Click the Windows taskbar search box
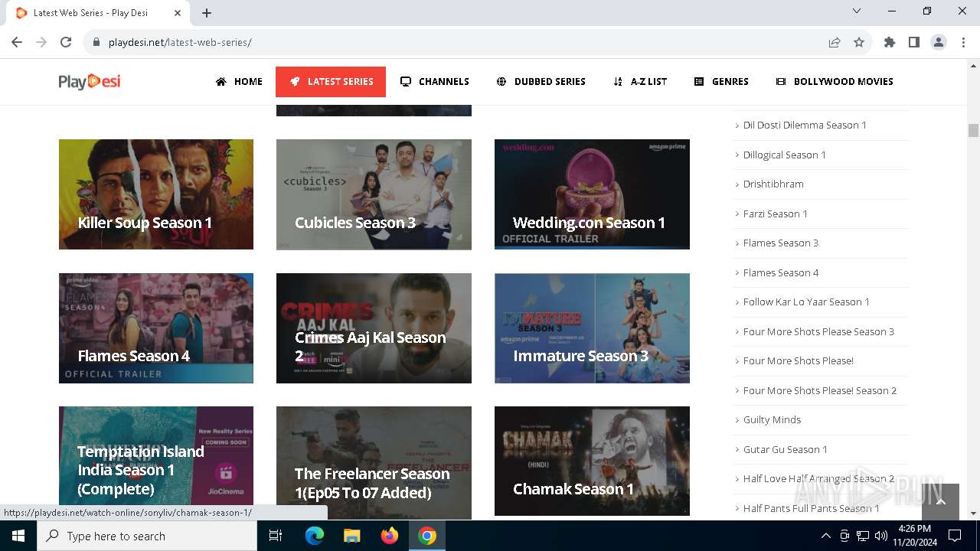Screen dimensions: 980x551 click(x=146, y=536)
